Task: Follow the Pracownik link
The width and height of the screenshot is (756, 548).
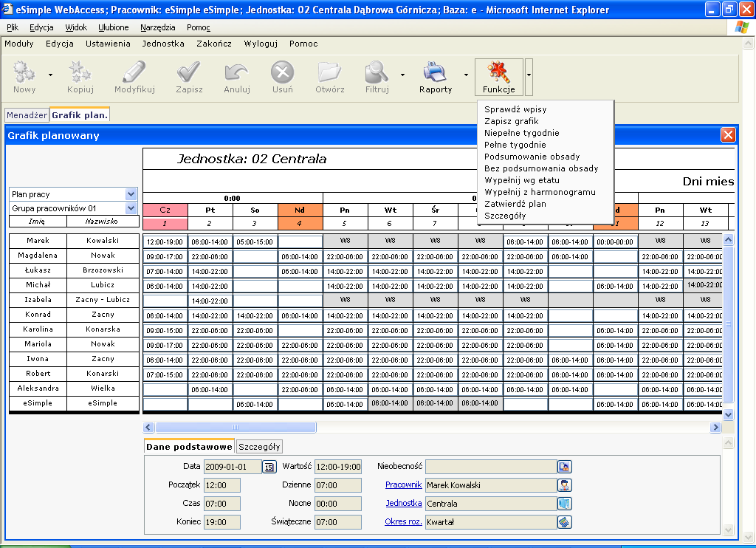Action: click(x=404, y=484)
